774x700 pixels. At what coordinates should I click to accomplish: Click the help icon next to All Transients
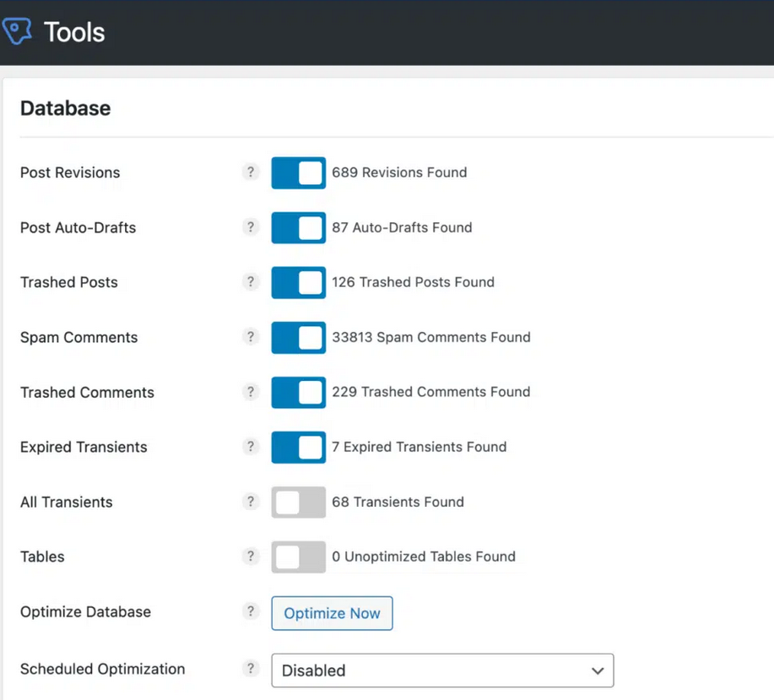[x=250, y=501]
